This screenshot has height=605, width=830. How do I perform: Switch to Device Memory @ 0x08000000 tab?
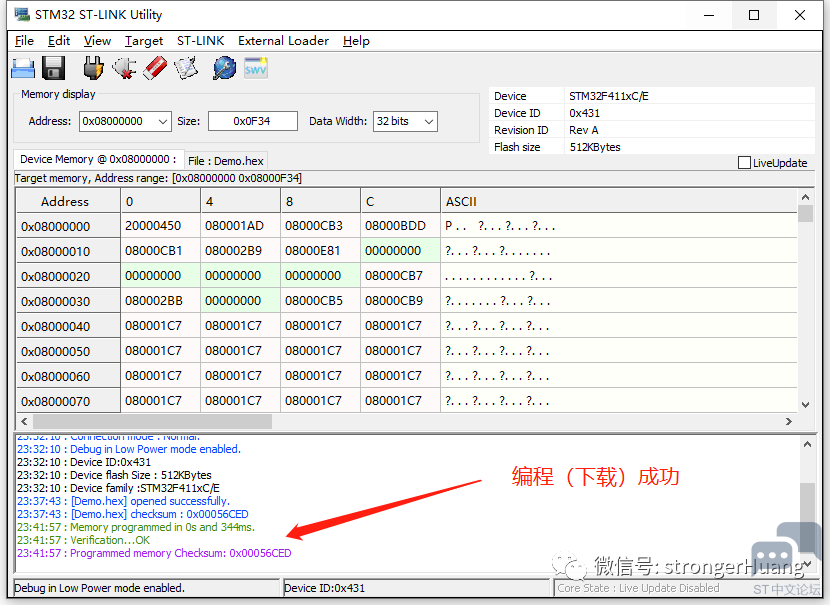pos(98,159)
